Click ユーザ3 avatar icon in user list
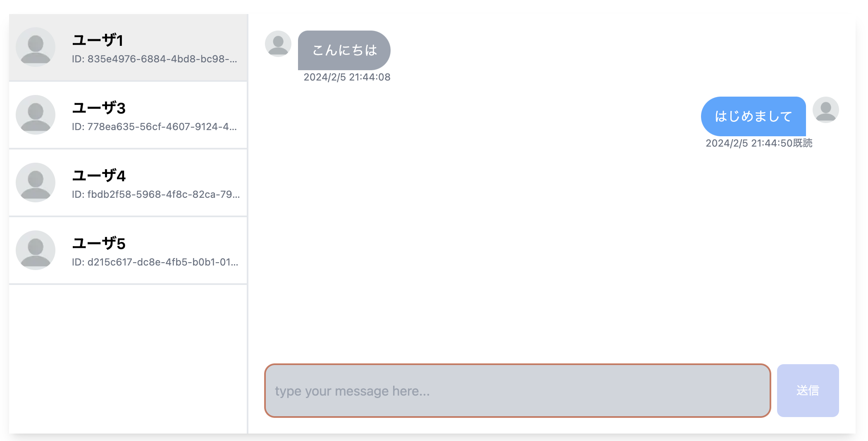 click(x=36, y=115)
